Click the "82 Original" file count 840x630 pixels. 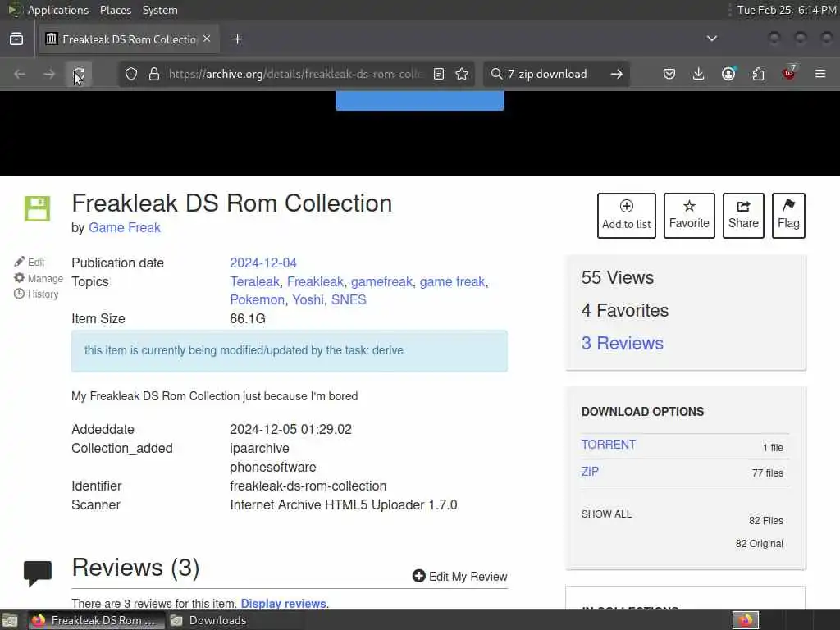(x=759, y=544)
